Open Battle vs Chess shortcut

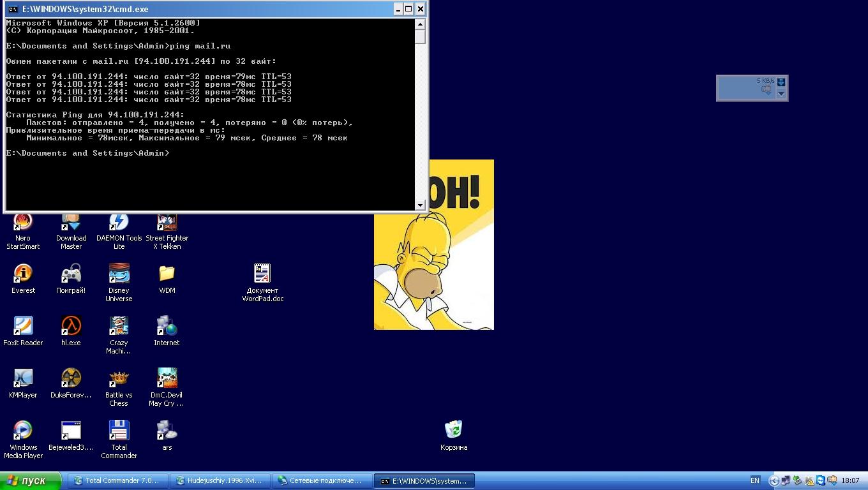click(119, 387)
